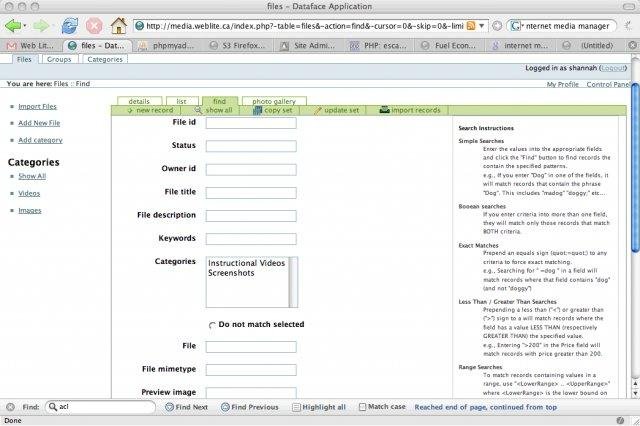Click into the Keywords field
The width and height of the screenshot is (640, 426).
(x=251, y=239)
